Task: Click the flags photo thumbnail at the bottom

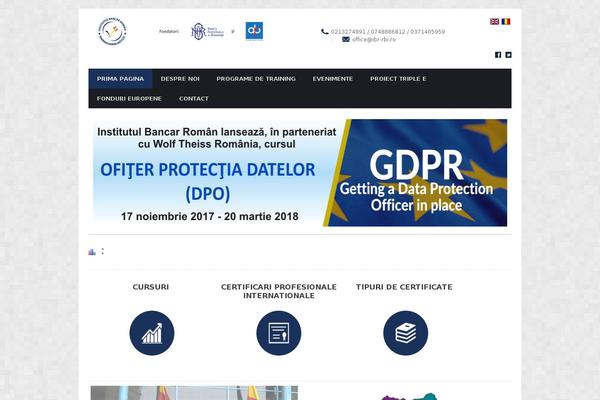Action: click(x=194, y=393)
